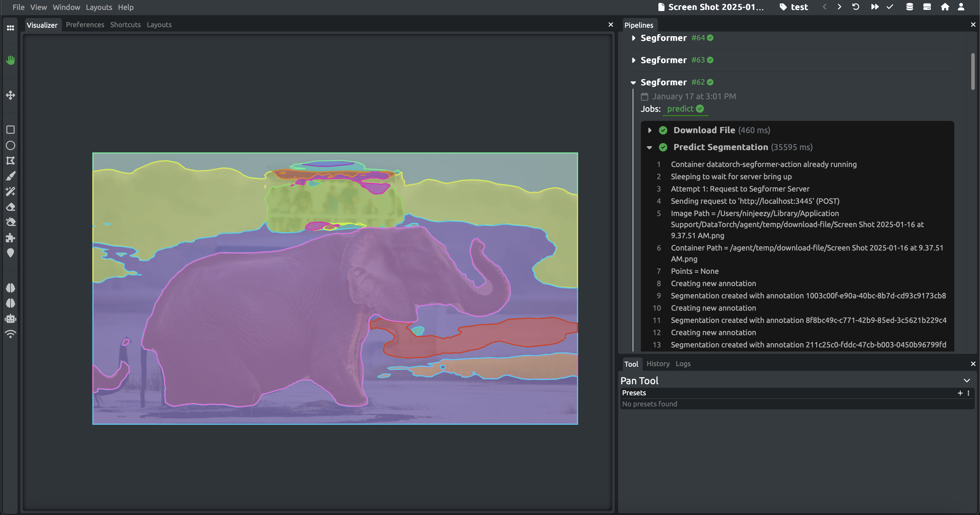The width and height of the screenshot is (980, 515).
Task: Collapse the Segformer #62 pipeline
Action: coord(633,83)
